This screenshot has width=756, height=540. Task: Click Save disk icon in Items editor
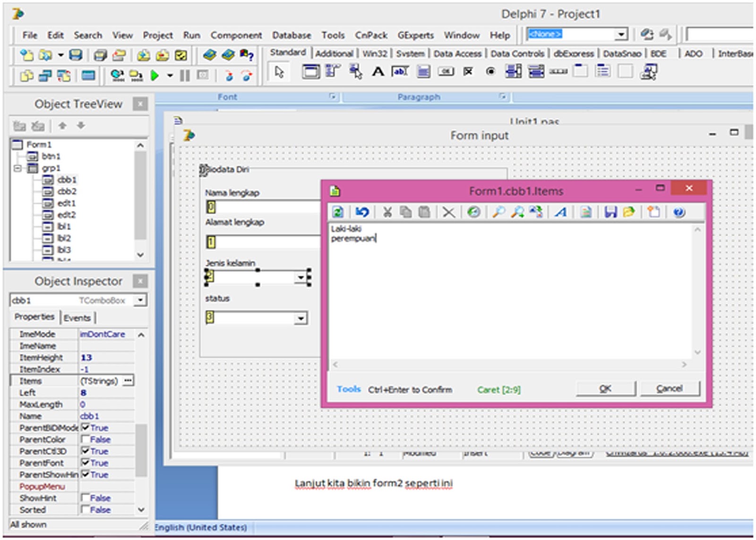pyautogui.click(x=610, y=212)
